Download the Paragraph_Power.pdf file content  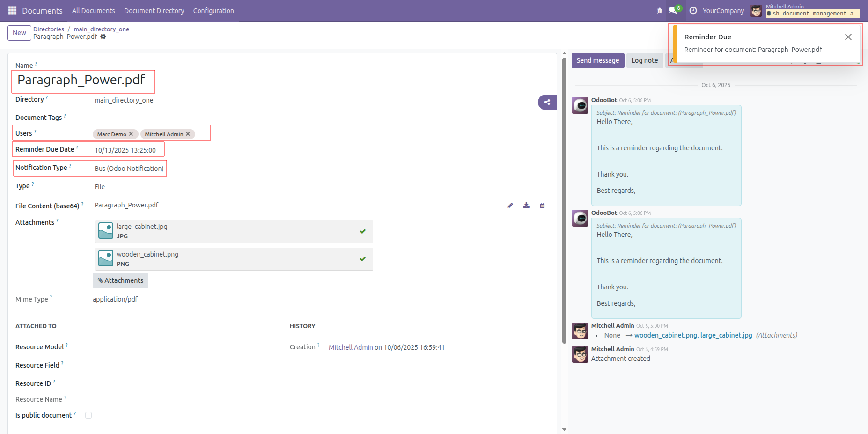click(526, 205)
